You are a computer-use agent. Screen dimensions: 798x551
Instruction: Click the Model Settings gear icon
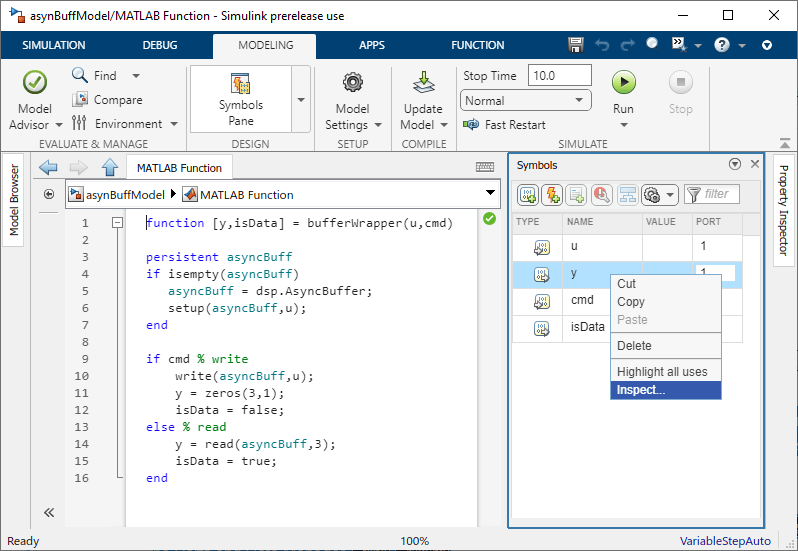(352, 83)
